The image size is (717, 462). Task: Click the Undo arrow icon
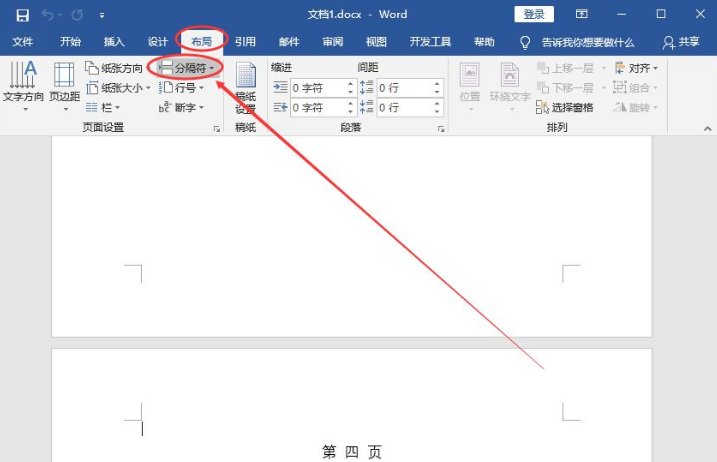[x=47, y=15]
